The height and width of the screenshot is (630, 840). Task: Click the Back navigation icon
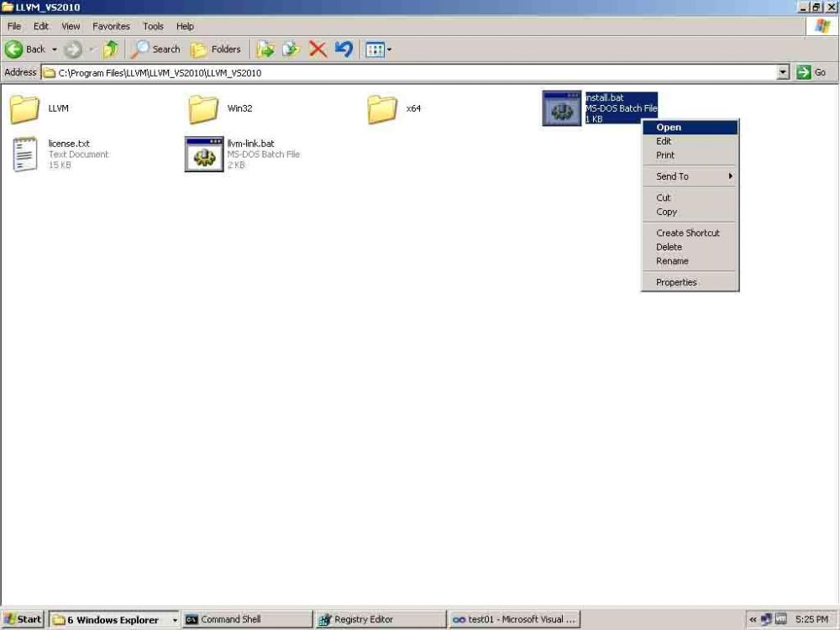pos(14,49)
